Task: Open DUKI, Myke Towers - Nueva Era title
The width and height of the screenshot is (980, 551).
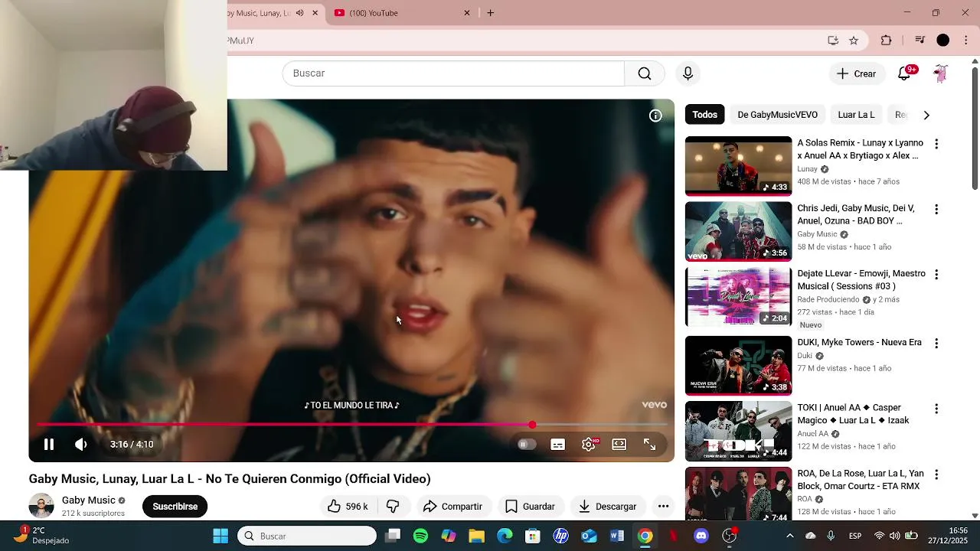Action: coord(859,343)
